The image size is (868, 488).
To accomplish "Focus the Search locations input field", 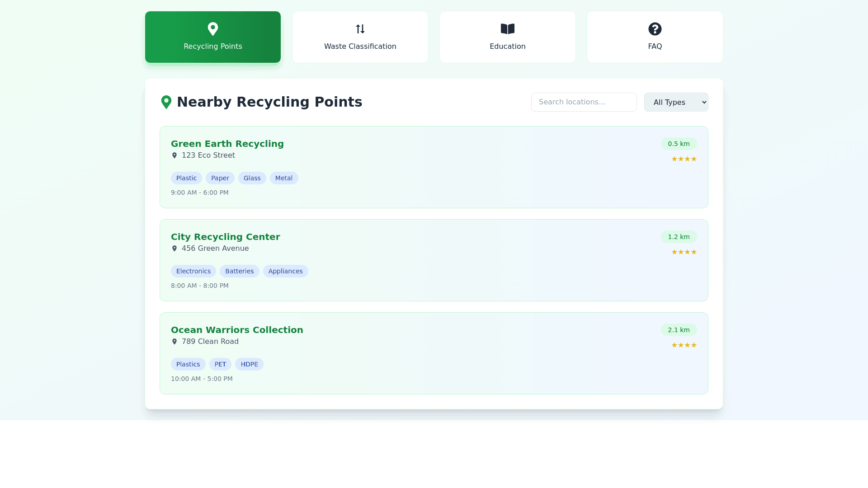I will click(x=584, y=102).
